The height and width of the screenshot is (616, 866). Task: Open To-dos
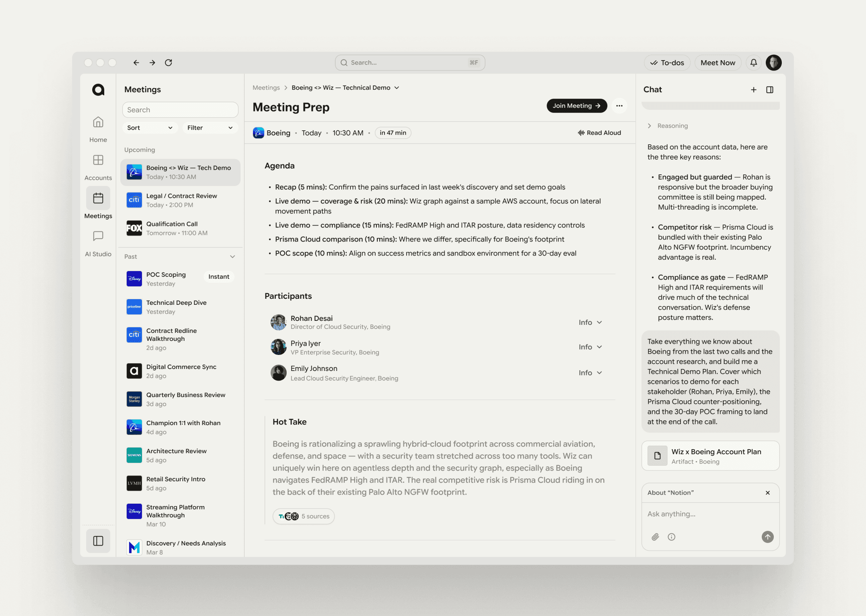click(x=667, y=63)
